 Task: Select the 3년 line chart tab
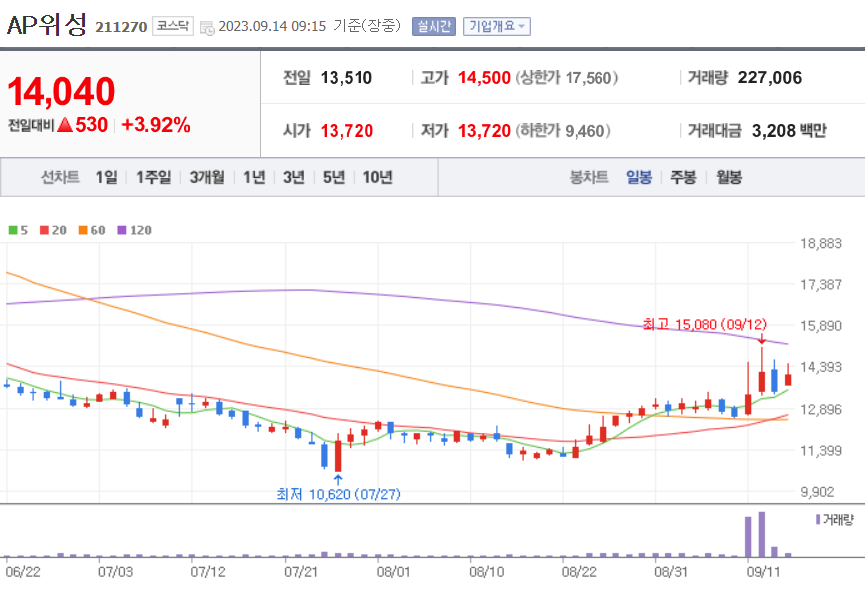click(x=294, y=177)
